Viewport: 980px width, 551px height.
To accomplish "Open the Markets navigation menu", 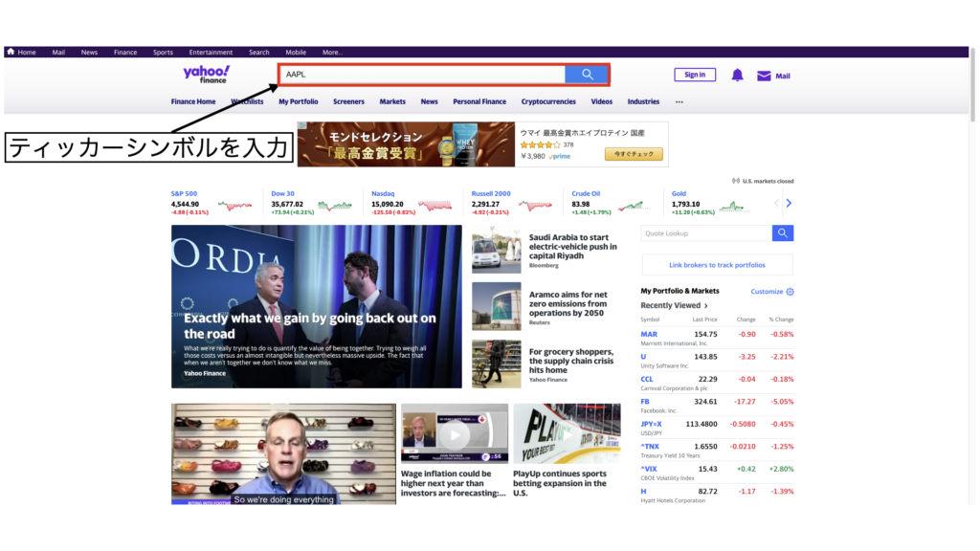I will (392, 101).
